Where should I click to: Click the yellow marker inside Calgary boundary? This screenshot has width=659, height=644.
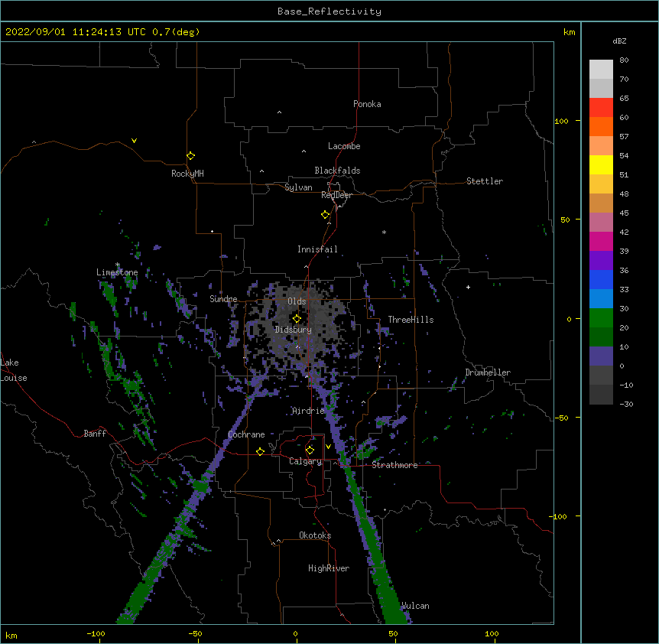pyautogui.click(x=310, y=450)
